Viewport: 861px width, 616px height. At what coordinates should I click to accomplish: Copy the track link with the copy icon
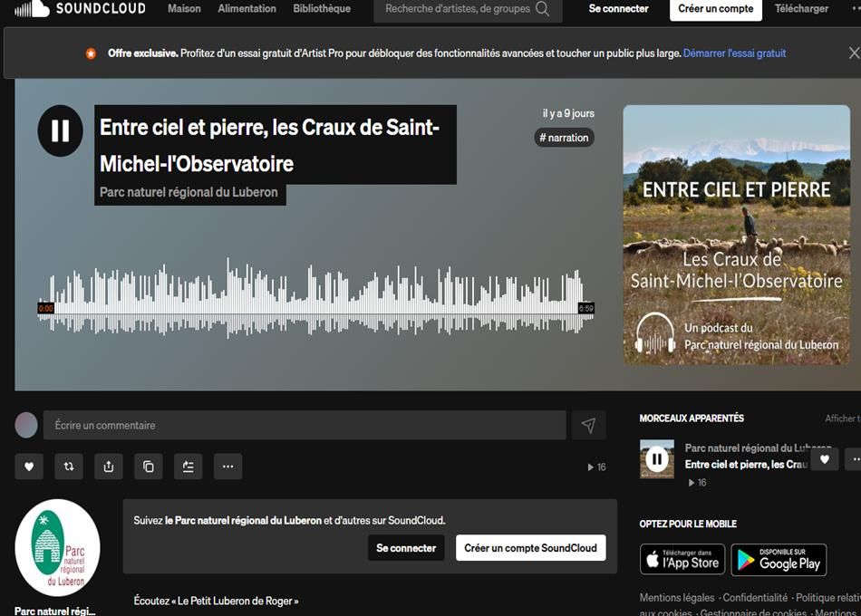click(149, 467)
